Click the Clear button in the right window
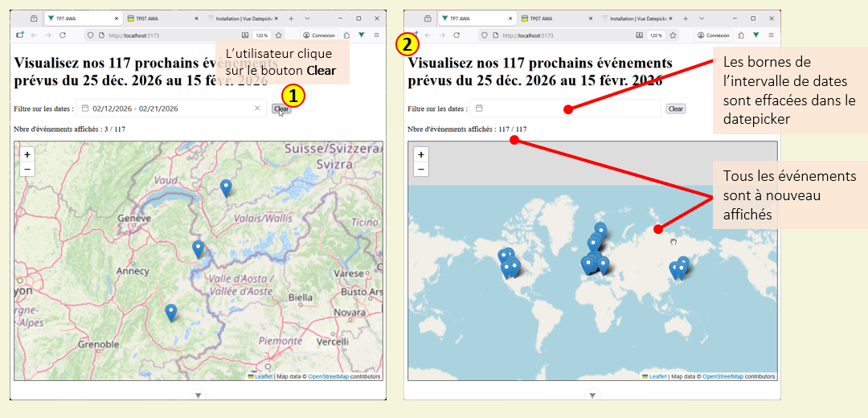The height and width of the screenshot is (418, 868). 676,109
